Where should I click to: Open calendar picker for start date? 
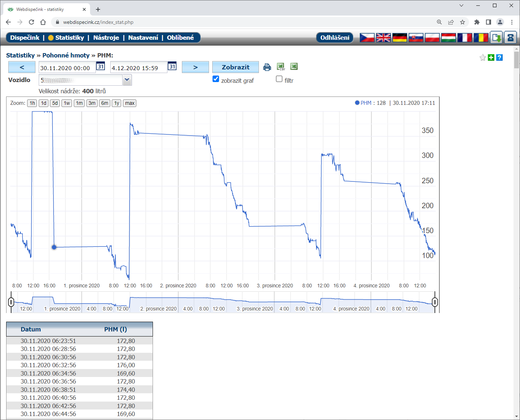coord(101,67)
